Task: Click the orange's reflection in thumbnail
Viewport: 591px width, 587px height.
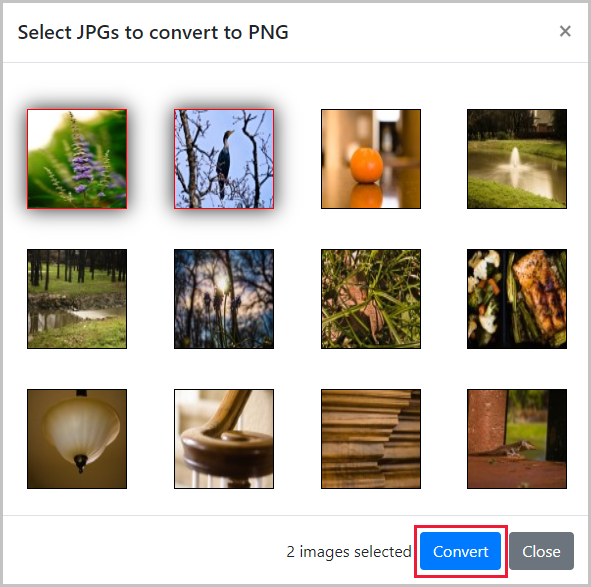Action: (x=367, y=196)
